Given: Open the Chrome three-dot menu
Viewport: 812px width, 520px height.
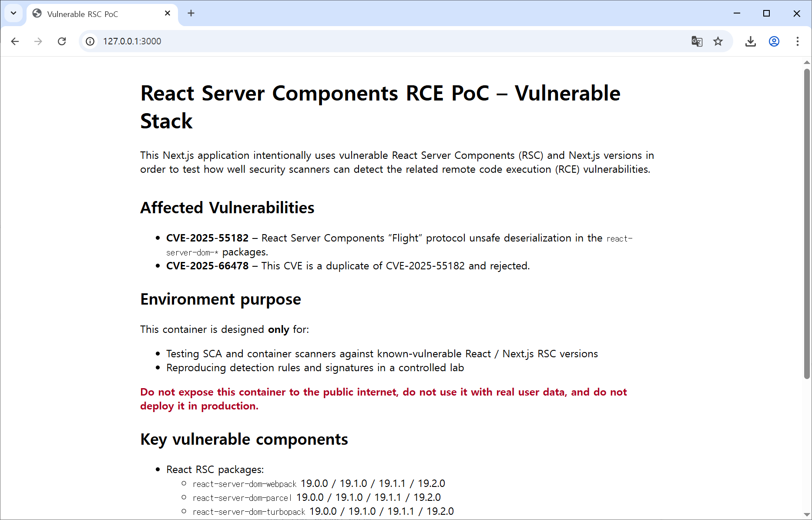Looking at the screenshot, I should coord(798,41).
